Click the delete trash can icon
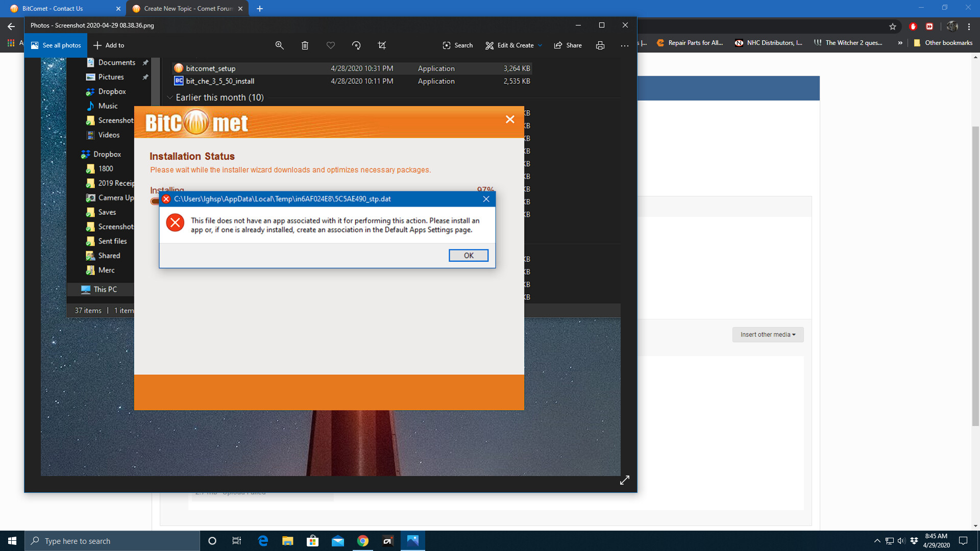 [x=305, y=45]
